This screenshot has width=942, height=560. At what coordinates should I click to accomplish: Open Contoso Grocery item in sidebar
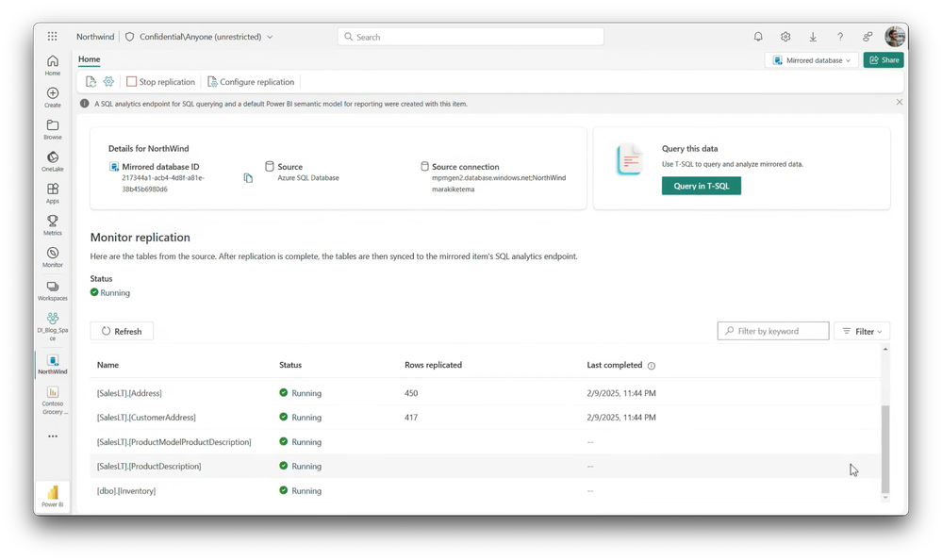[53, 400]
